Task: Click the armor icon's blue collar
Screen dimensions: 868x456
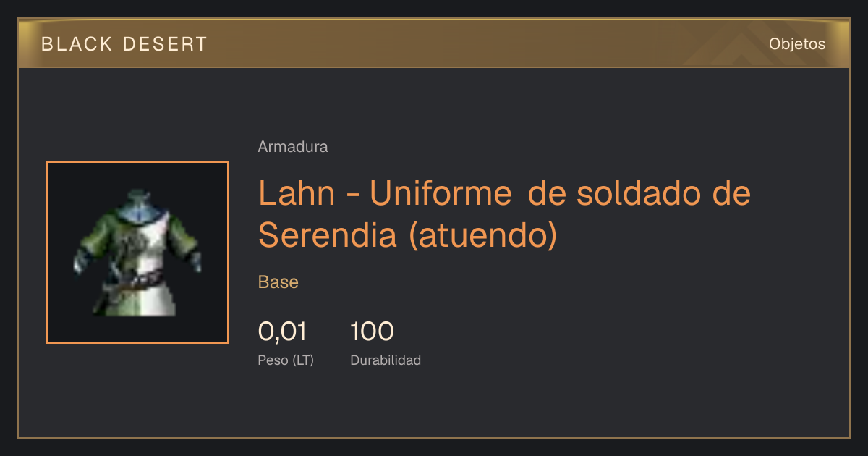Action: pyautogui.click(x=137, y=206)
